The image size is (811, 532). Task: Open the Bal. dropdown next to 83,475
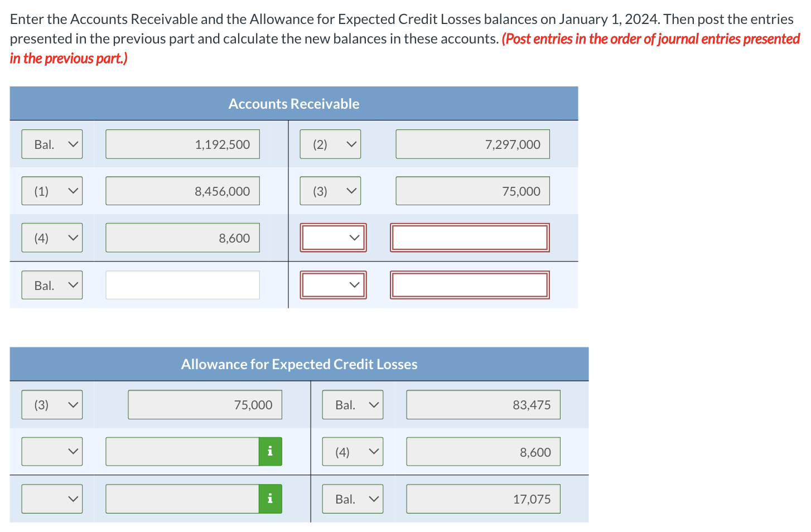[x=353, y=404]
